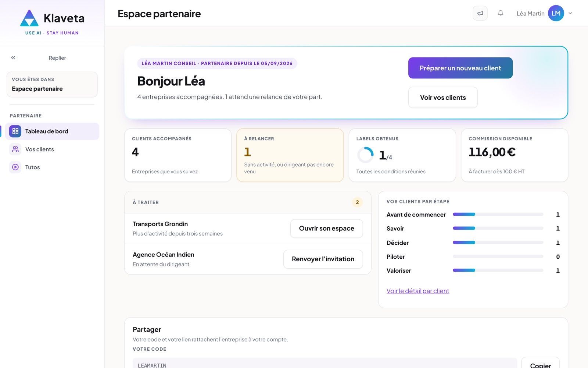Click the Commission disponible 116,00 € value
Viewport: 588px width, 368px height.
coord(492,152)
